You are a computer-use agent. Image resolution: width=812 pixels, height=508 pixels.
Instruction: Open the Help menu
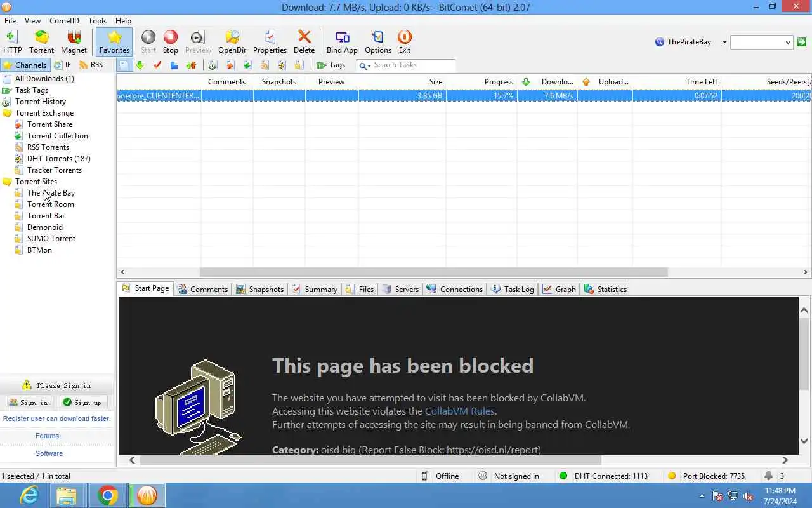(123, 21)
